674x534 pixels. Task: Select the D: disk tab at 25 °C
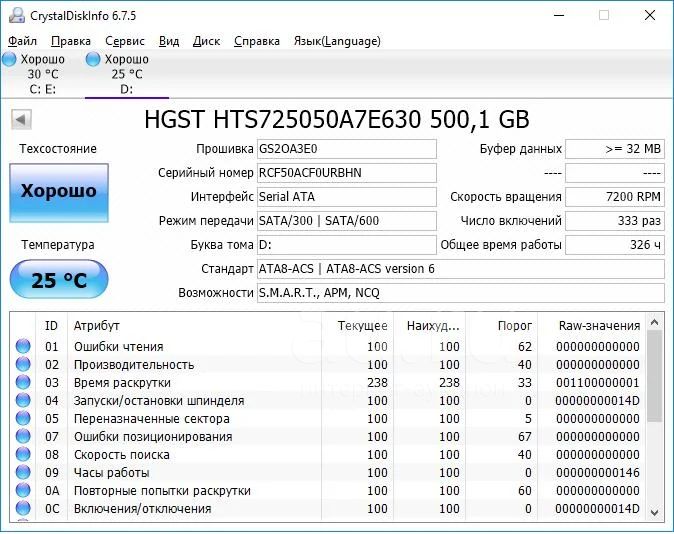click(126, 74)
